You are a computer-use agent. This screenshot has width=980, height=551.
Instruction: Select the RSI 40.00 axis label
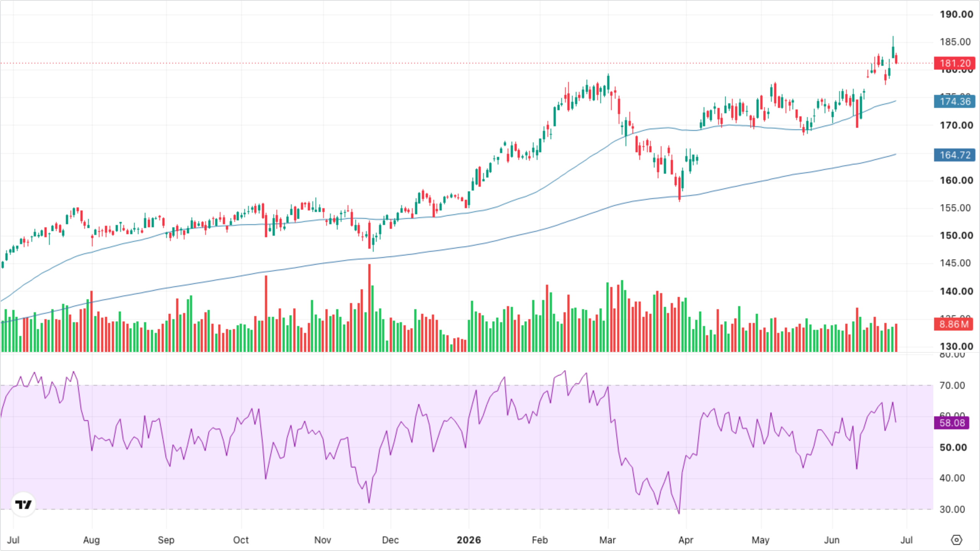tap(952, 478)
